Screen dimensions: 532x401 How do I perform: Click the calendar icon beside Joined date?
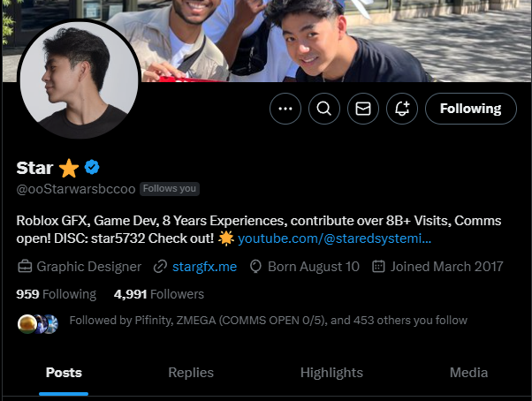378,266
